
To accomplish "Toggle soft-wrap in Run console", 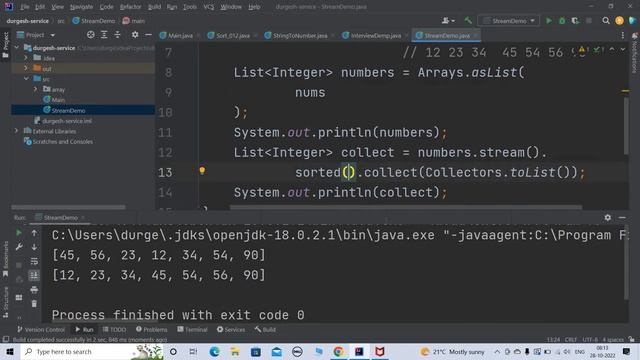I will pyautogui.click(x=34, y=261).
